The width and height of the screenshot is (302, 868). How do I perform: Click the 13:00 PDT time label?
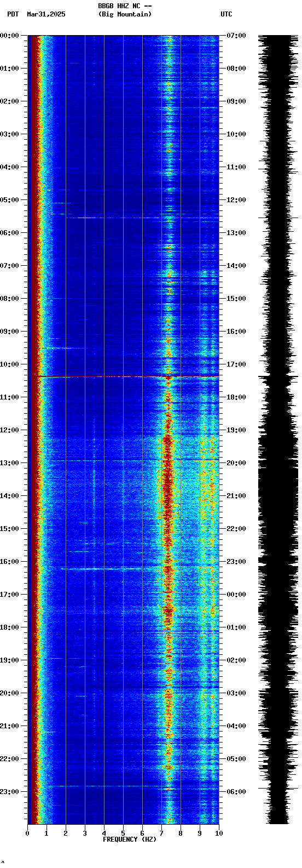(9, 463)
